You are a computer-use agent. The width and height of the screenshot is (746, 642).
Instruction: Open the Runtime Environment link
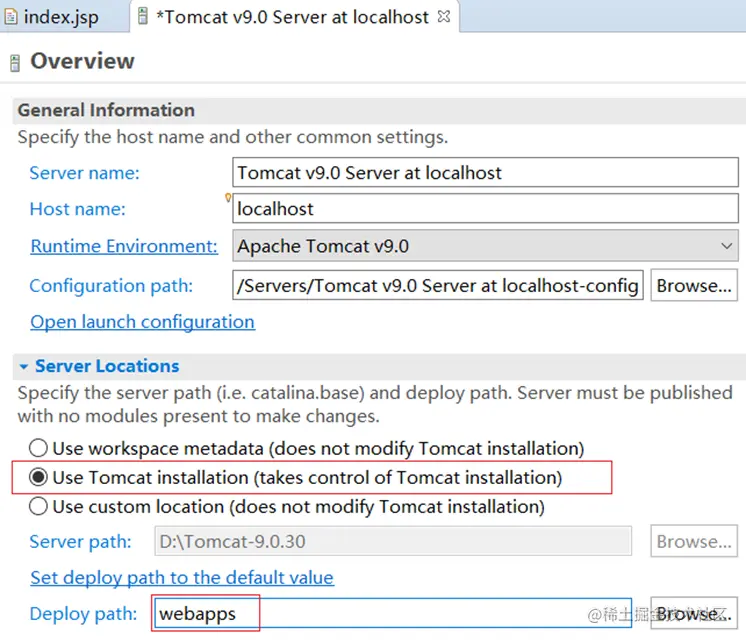(124, 246)
